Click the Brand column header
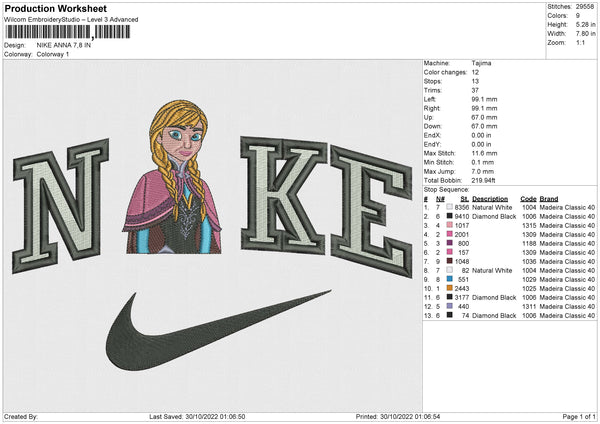The image size is (600, 424). (x=549, y=199)
